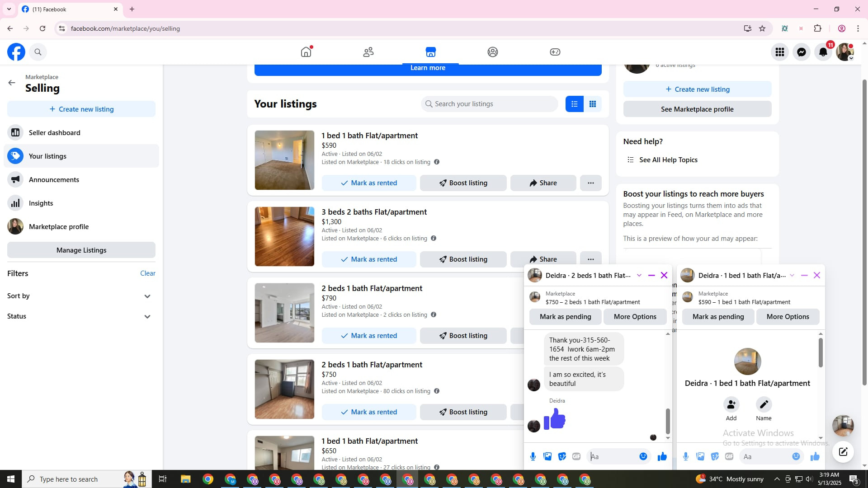Go back using the Marketplace Selling arrow
Image resolution: width=868 pixels, height=488 pixels.
[12, 83]
